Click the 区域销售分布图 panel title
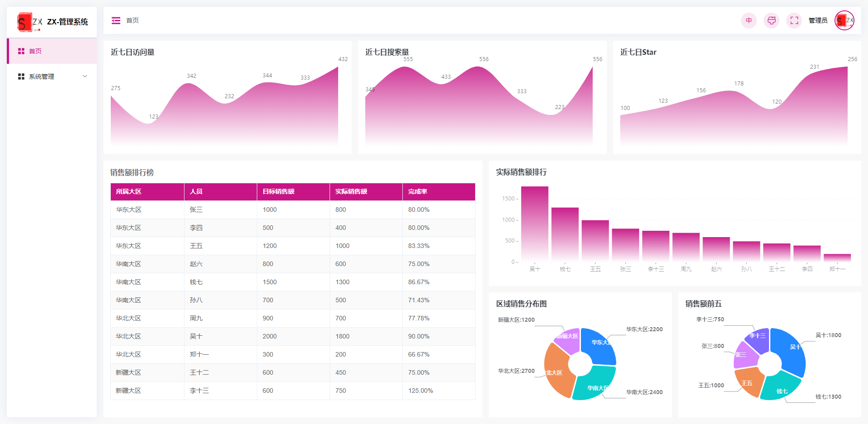The image size is (868, 424). tap(521, 304)
